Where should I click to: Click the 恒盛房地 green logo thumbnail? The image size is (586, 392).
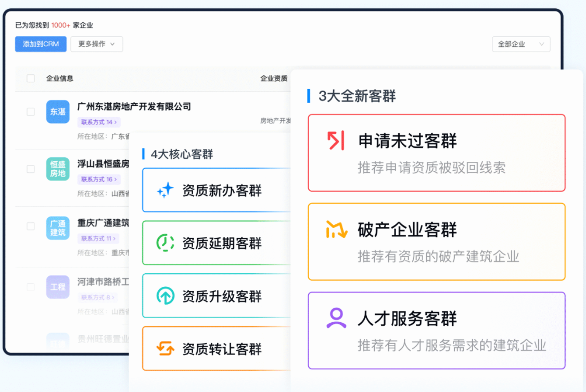(x=58, y=169)
